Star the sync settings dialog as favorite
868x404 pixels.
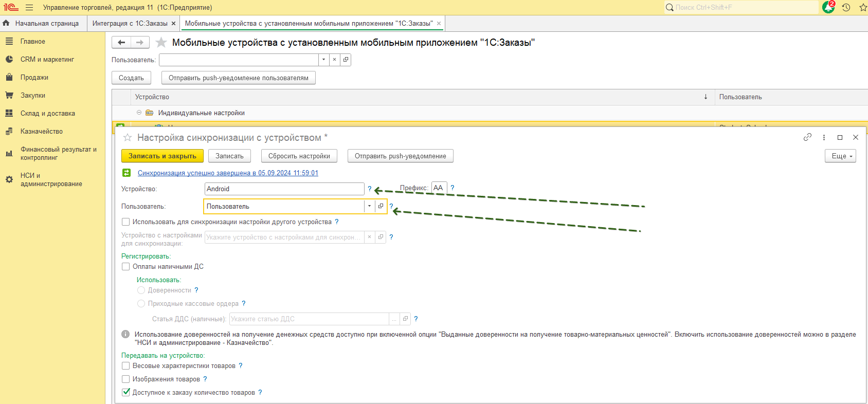click(x=128, y=138)
